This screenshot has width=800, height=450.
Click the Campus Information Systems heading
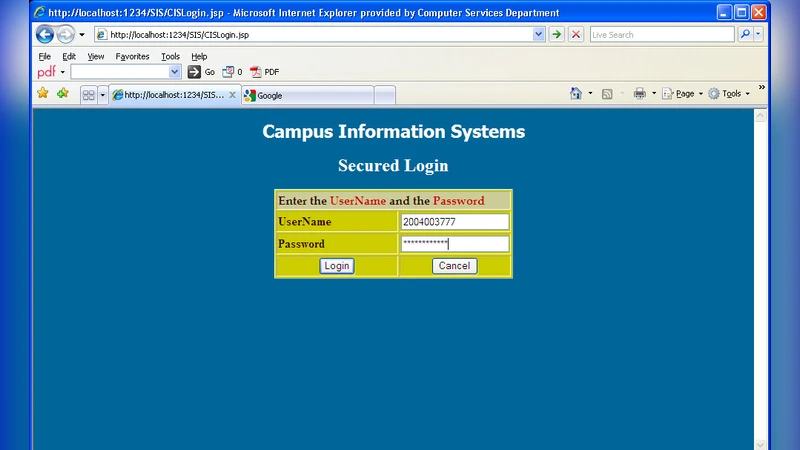393,132
